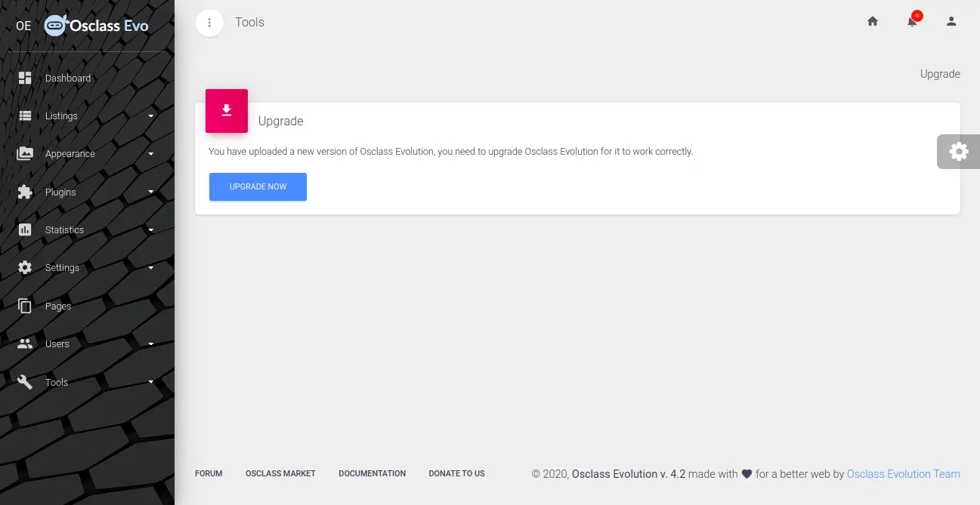Open the Documentation footer link
980x505 pixels.
point(372,473)
